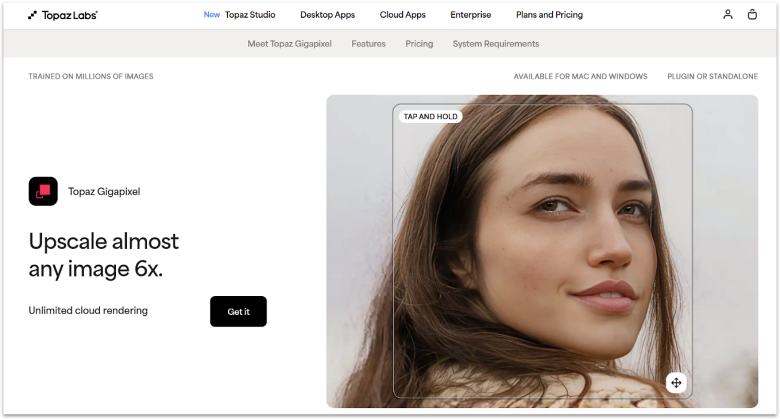Select the Meet Topaz Gigapixel tab
The image size is (780, 419).
pos(290,44)
